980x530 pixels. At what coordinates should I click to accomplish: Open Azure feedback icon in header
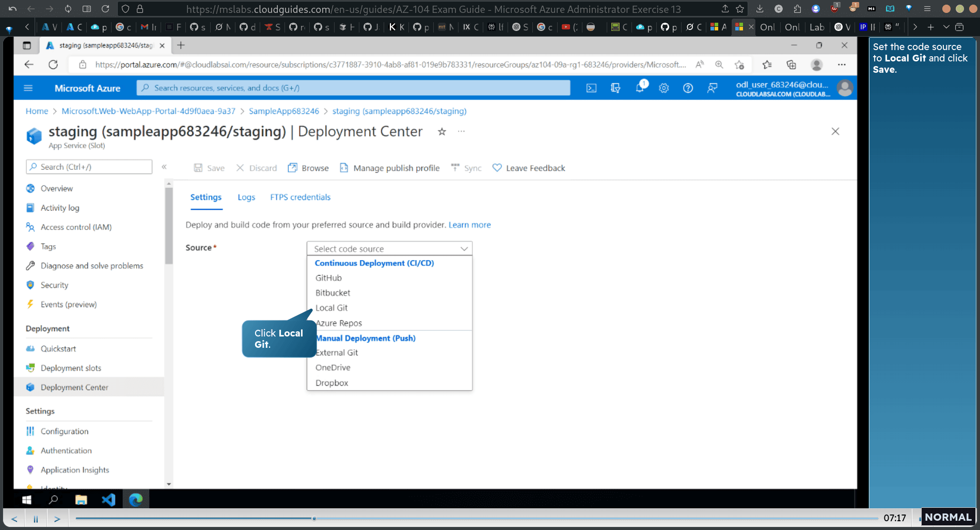[x=712, y=88]
